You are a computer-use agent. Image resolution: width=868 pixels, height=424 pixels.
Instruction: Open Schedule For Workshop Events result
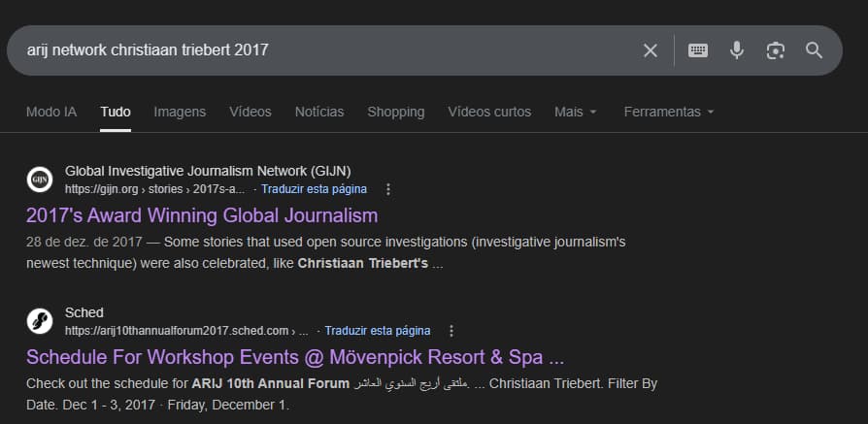pos(295,356)
